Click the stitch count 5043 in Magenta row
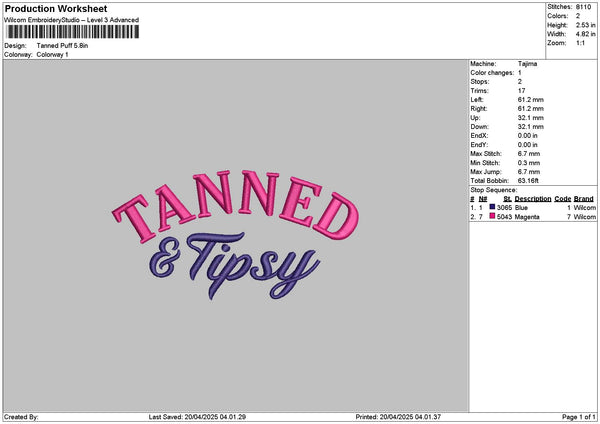The image size is (600, 424). point(504,217)
